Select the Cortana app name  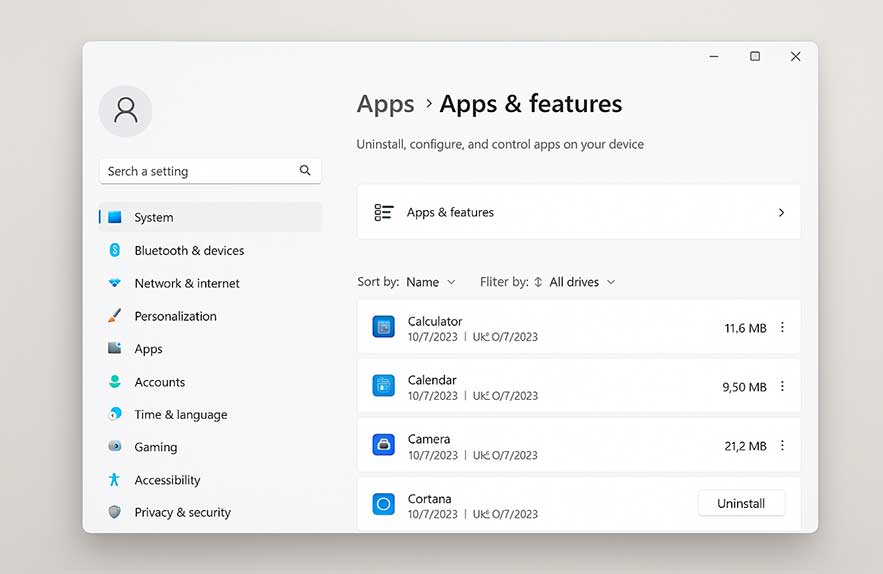[429, 499]
